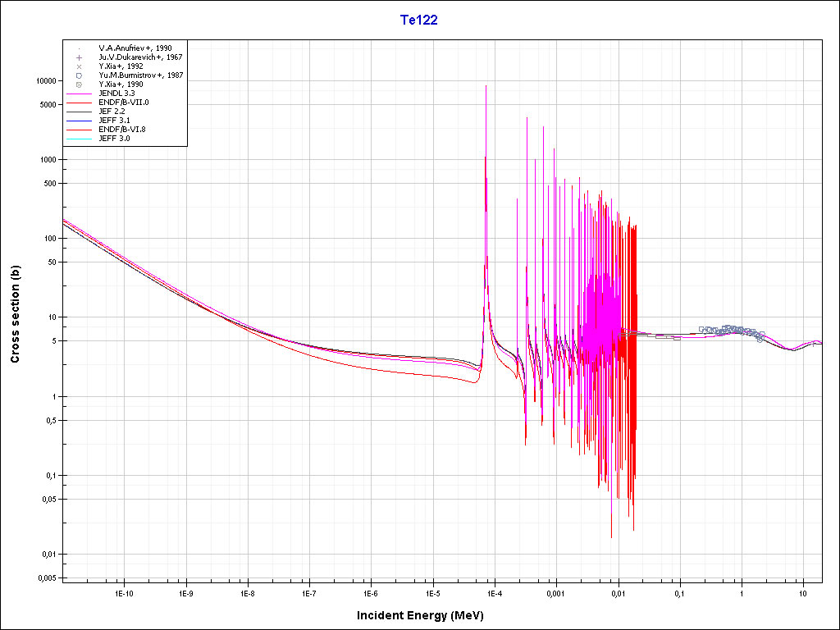Click the plus marker for Ju.V.Dukarevich 1967
Image resolution: width=840 pixels, height=630 pixels.
point(79,57)
